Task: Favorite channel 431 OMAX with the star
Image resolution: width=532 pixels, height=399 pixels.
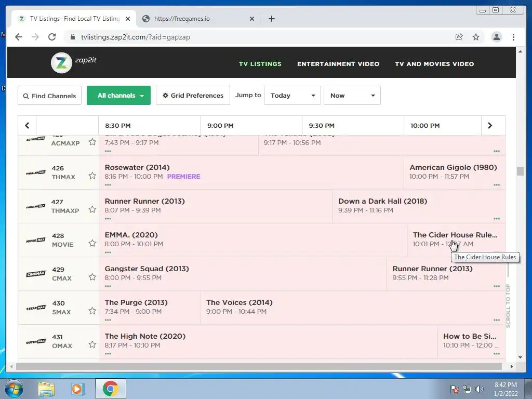Action: tap(92, 344)
